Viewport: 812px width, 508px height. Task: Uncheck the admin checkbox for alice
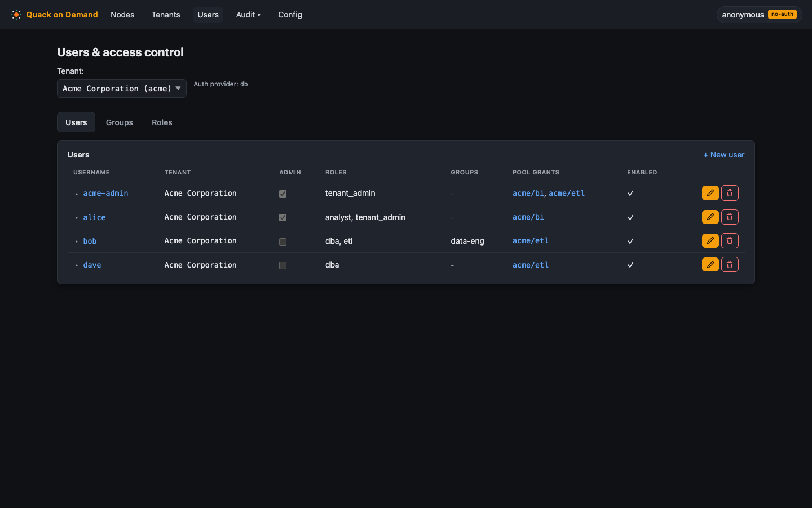(x=283, y=217)
